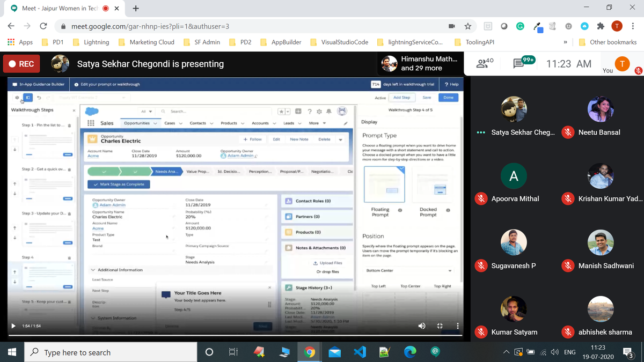Select the Top Right position option
The height and width of the screenshot is (362, 644).
tap(442, 286)
